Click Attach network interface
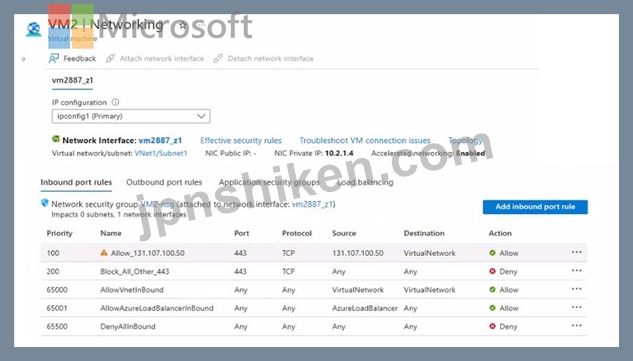 click(x=155, y=59)
